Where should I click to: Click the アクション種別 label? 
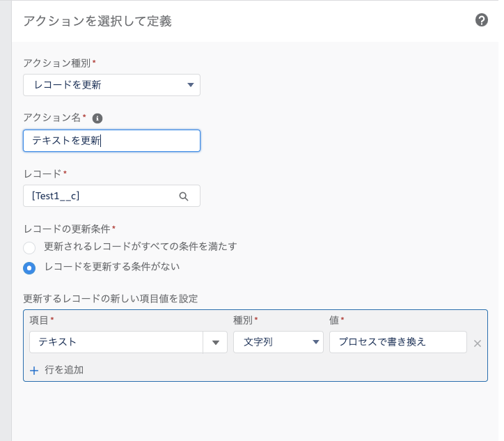(57, 63)
